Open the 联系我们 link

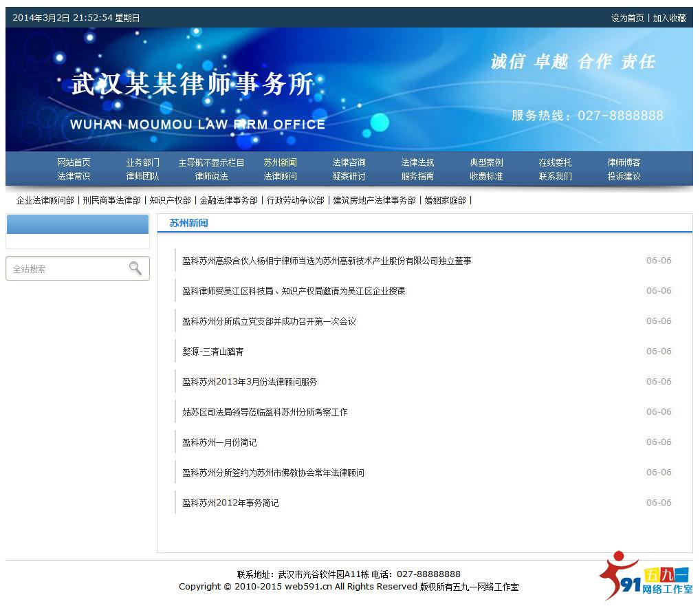click(554, 176)
